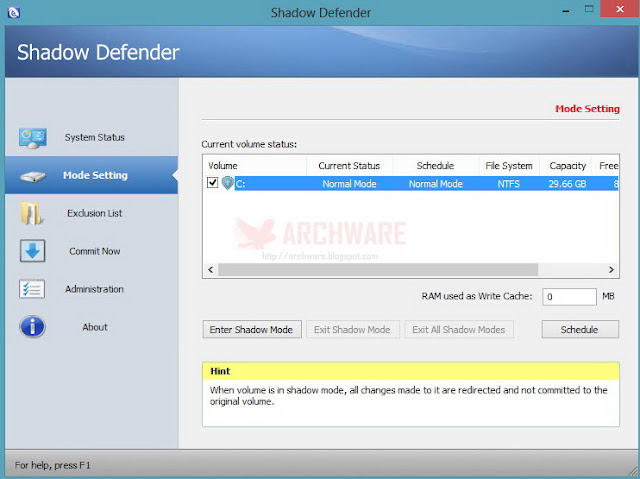Click the Administration checklist icon
Viewport: 640px width, 479px height.
(x=32, y=289)
